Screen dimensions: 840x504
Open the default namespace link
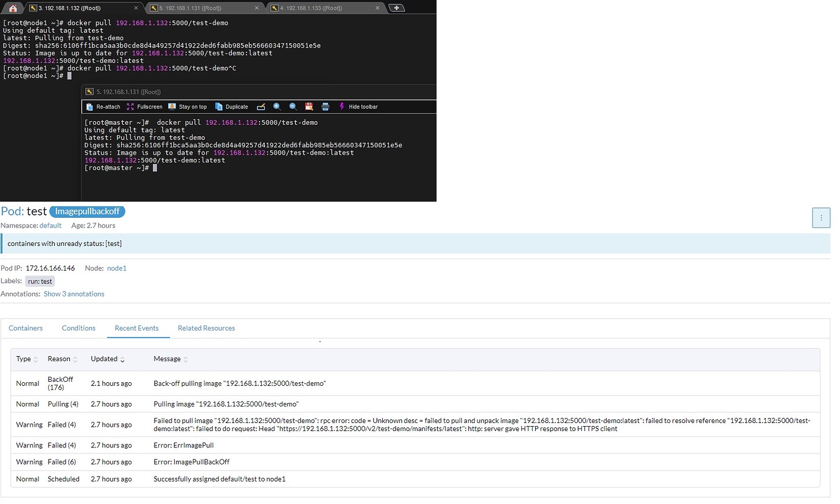pos(51,225)
